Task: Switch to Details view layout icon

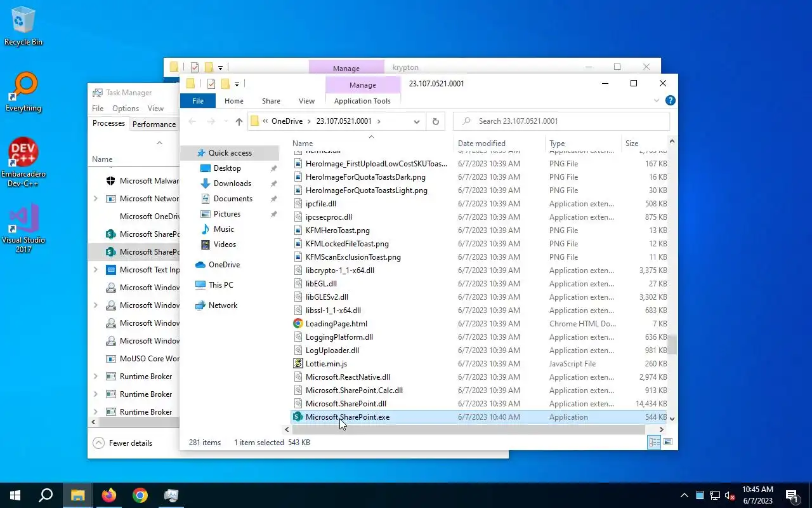Action: tap(654, 443)
